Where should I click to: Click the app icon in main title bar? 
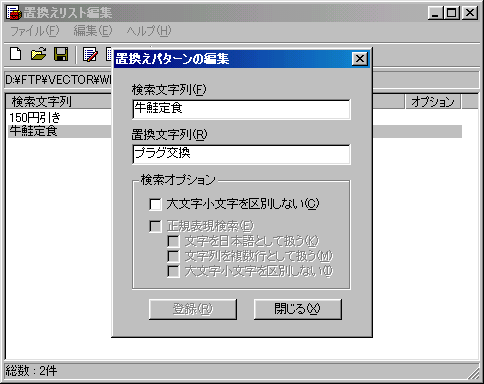(14, 13)
